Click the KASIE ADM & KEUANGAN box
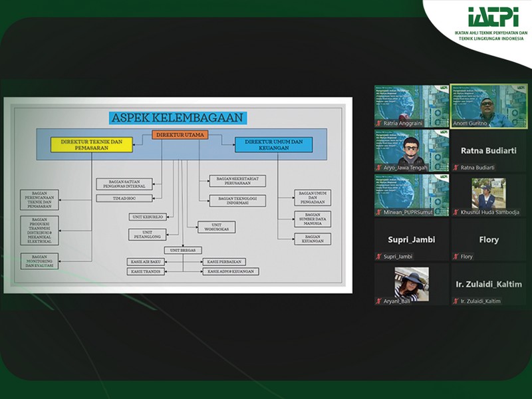 pos(231,271)
